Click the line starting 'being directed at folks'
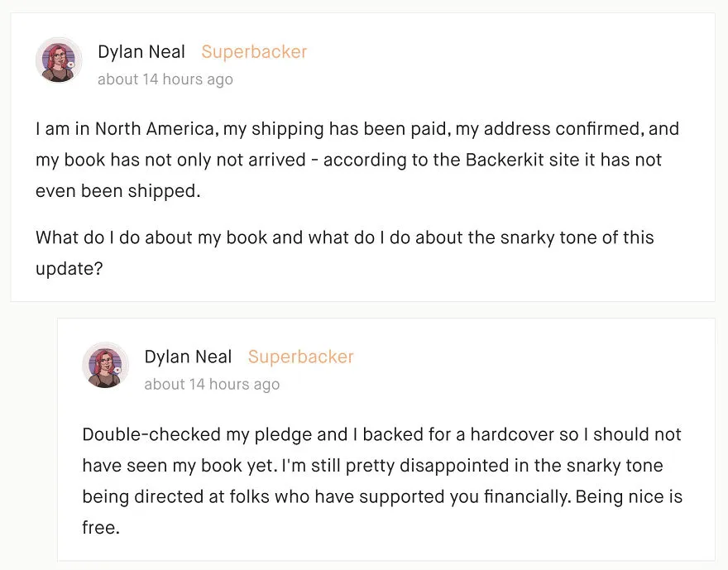 click(x=382, y=496)
